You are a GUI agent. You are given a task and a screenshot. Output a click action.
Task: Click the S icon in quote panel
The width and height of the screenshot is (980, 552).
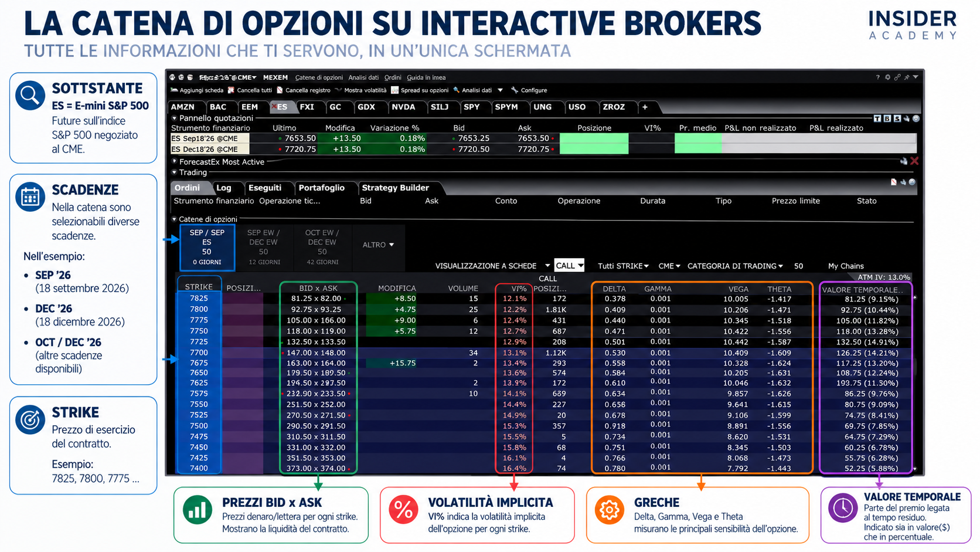click(897, 118)
